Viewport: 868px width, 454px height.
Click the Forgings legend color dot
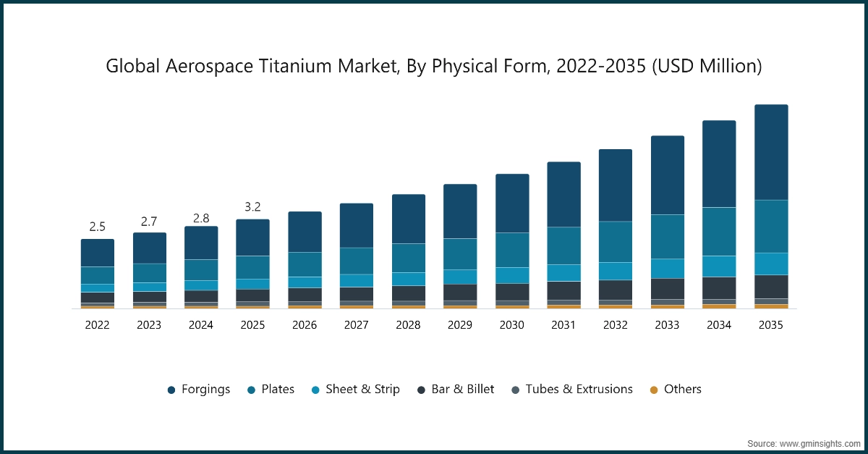[171, 390]
